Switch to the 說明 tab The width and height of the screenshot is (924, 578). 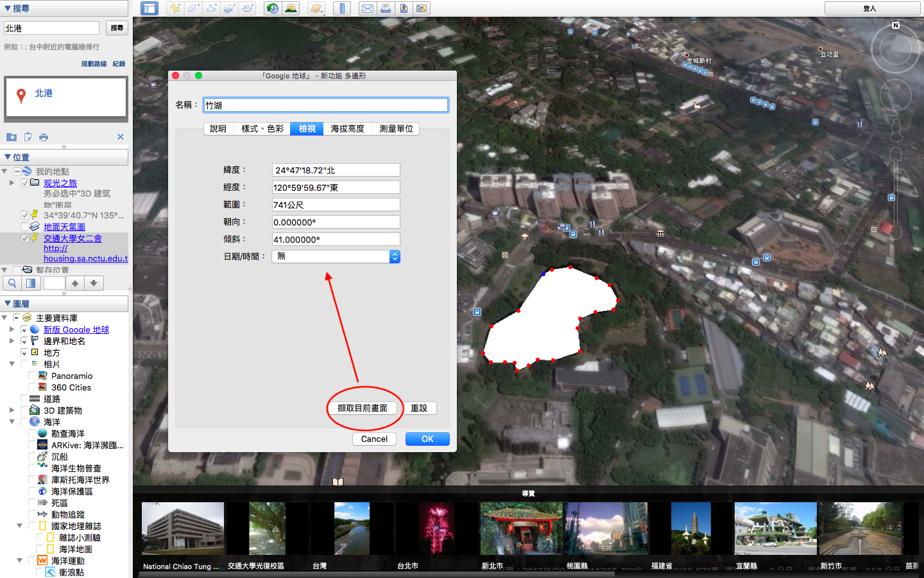coord(218,128)
